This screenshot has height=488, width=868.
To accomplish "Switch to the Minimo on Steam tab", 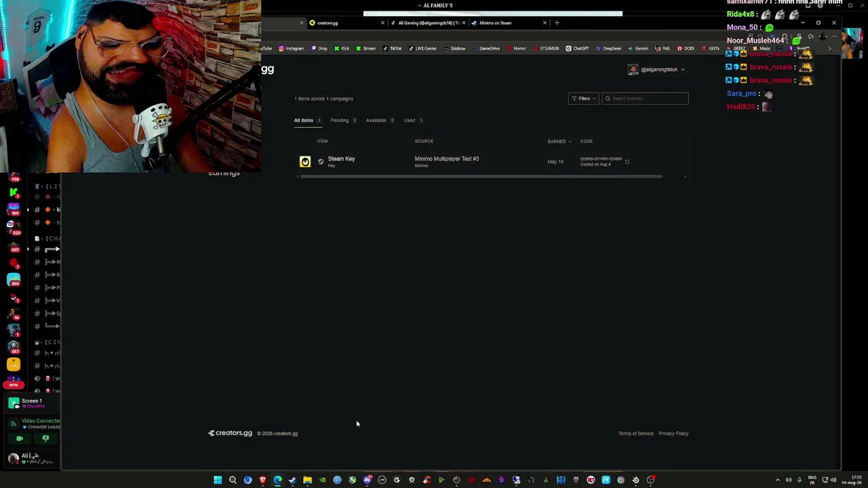I will click(509, 23).
